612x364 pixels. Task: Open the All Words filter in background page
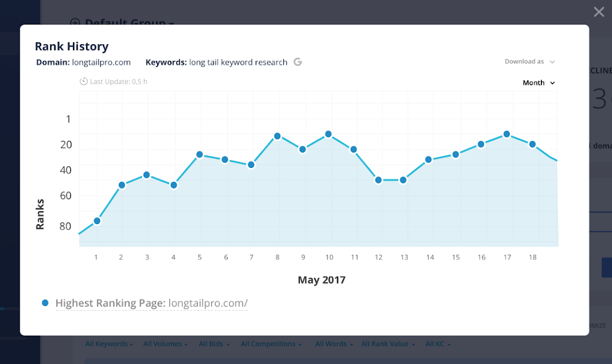coord(334,344)
